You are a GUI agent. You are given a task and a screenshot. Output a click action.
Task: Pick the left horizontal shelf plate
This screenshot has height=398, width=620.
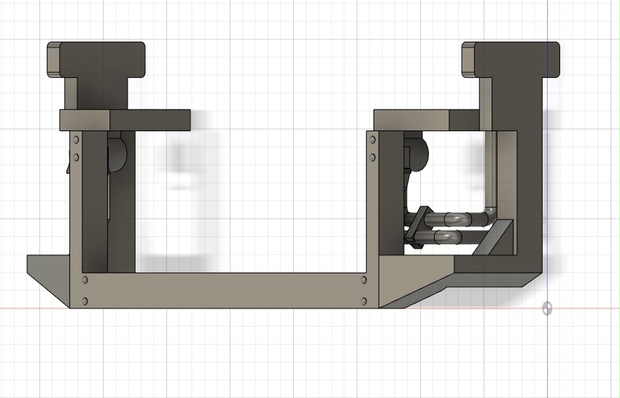pyautogui.click(x=125, y=120)
